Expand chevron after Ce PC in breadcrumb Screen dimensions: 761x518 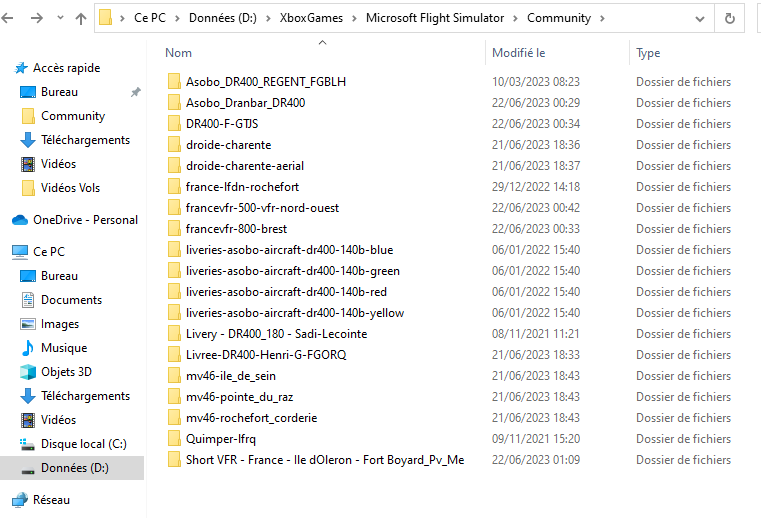click(x=177, y=18)
